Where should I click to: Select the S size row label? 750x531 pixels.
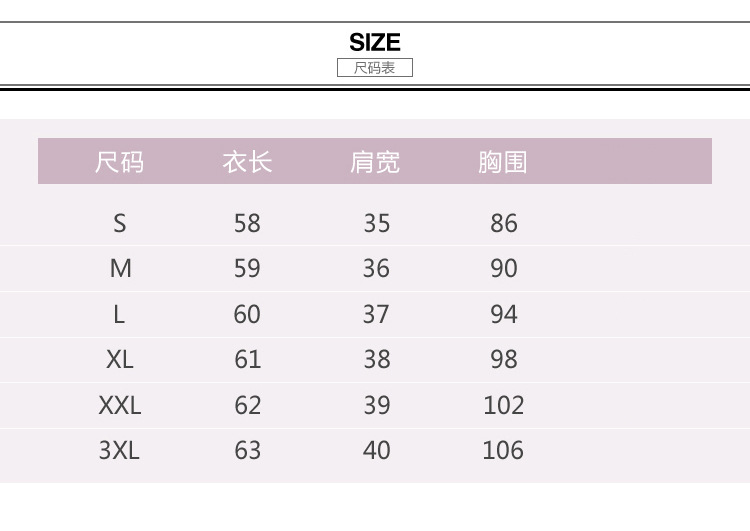[120, 223]
